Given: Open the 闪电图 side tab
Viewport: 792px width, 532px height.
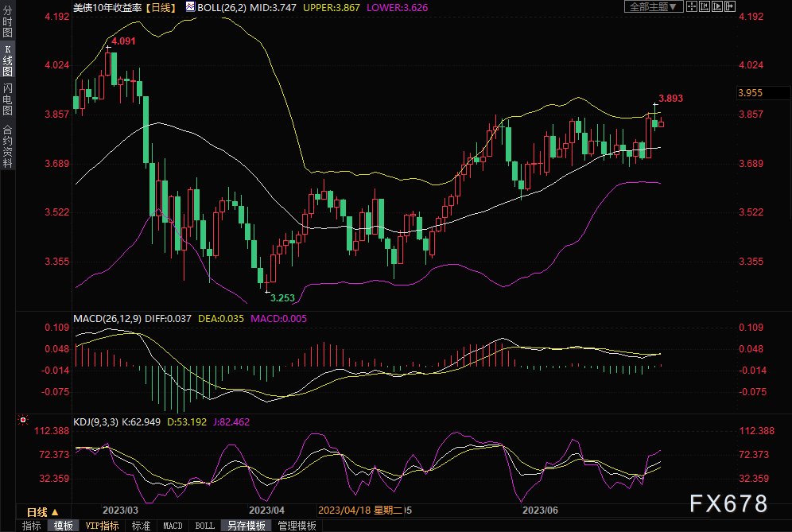Looking at the screenshot, I should pos(8,99).
